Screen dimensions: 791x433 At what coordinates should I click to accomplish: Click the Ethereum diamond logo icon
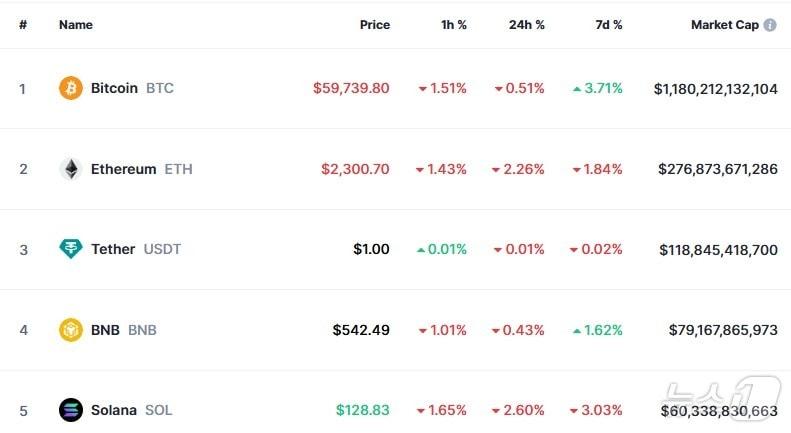pyautogui.click(x=71, y=169)
